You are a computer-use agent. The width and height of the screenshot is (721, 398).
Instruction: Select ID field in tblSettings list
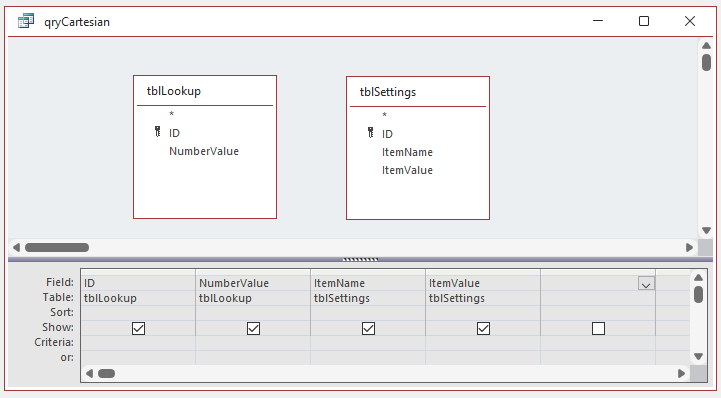[387, 134]
